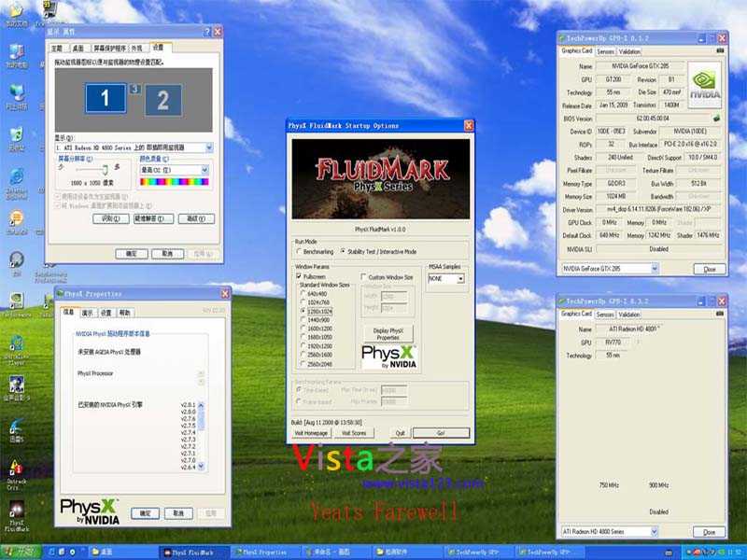The width and height of the screenshot is (747, 560).
Task: Click the 高级 button in Display Properties
Action: (x=196, y=218)
